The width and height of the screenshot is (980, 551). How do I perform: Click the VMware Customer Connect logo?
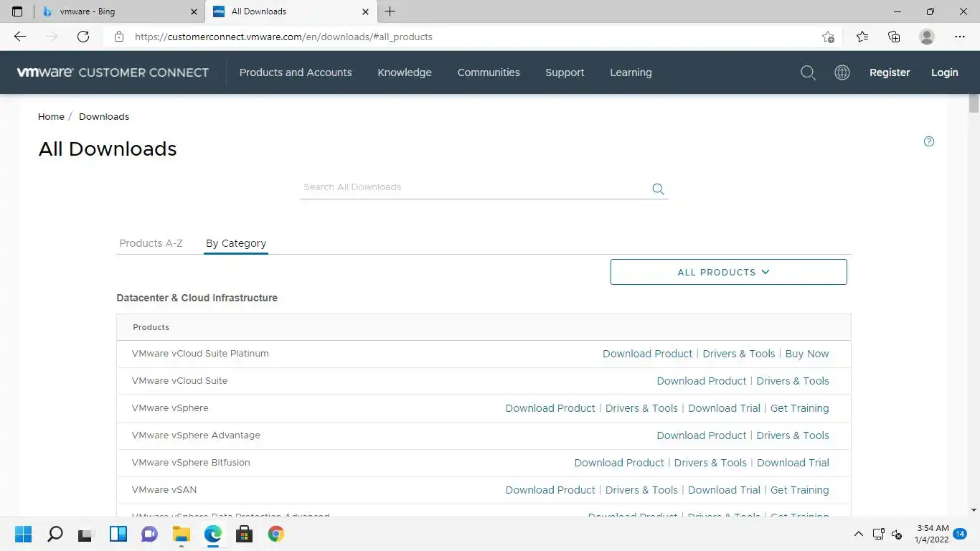113,72
